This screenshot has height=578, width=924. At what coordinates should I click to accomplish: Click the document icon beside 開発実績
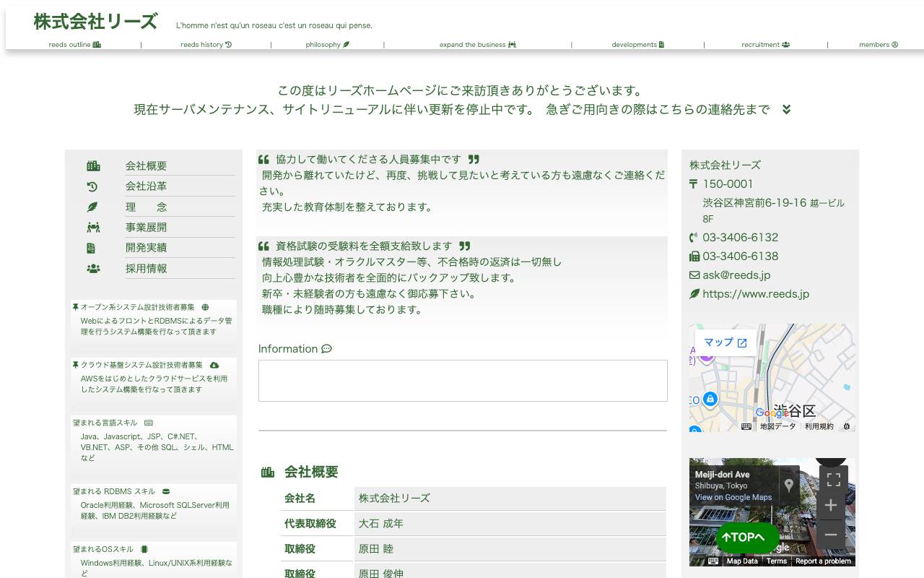[91, 248]
